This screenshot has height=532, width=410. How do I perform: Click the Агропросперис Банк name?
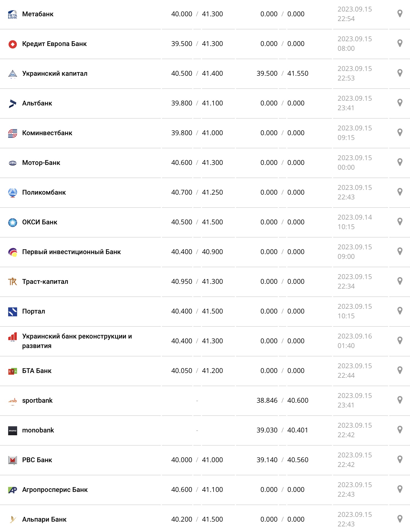[55, 489]
